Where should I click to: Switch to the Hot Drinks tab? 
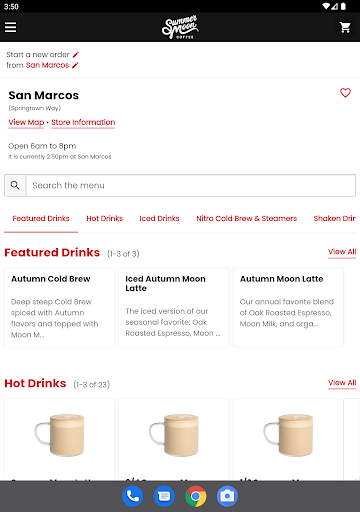[x=105, y=218]
